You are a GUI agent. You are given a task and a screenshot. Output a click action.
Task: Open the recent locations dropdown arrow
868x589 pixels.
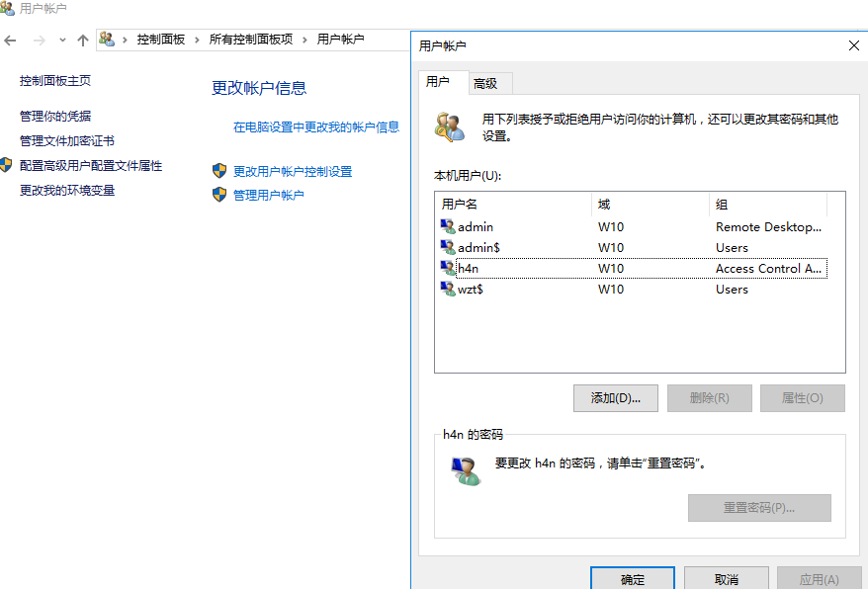[x=62, y=40]
